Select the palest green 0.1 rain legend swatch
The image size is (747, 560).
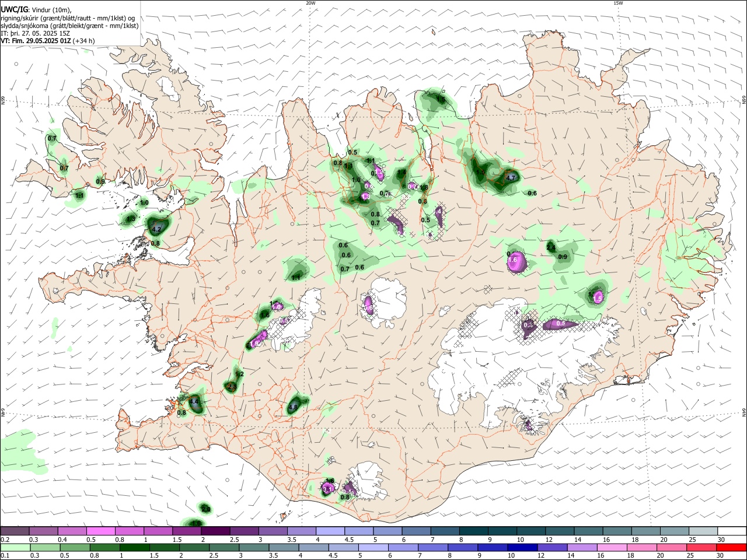[15, 547]
